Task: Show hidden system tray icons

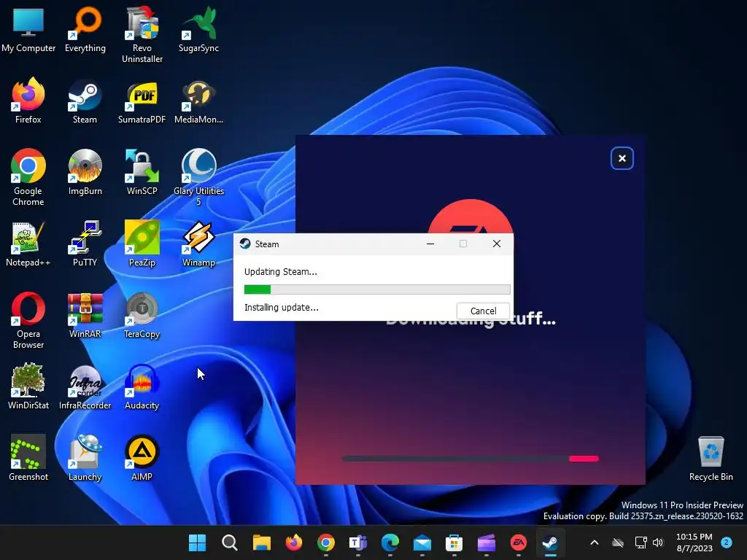Action: (x=595, y=542)
